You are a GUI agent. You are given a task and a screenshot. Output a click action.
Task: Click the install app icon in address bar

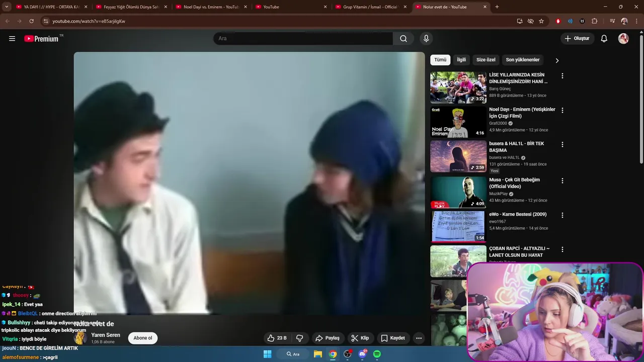520,21
